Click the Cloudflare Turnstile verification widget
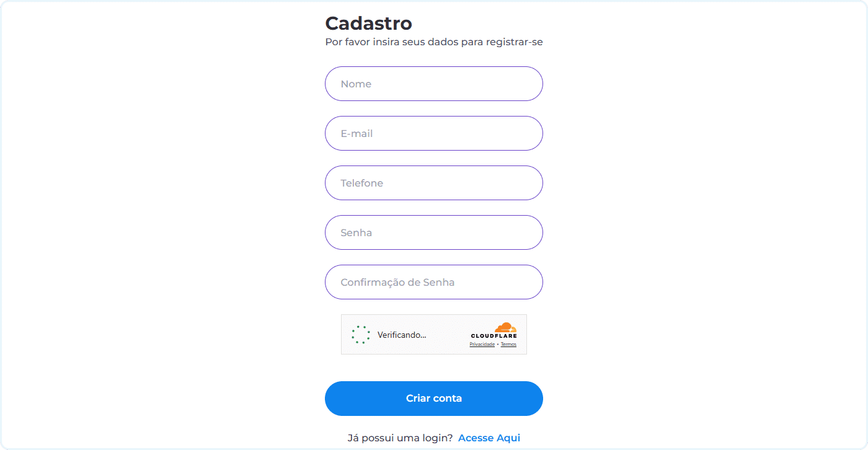Viewport: 868px width, 450px height. click(433, 334)
